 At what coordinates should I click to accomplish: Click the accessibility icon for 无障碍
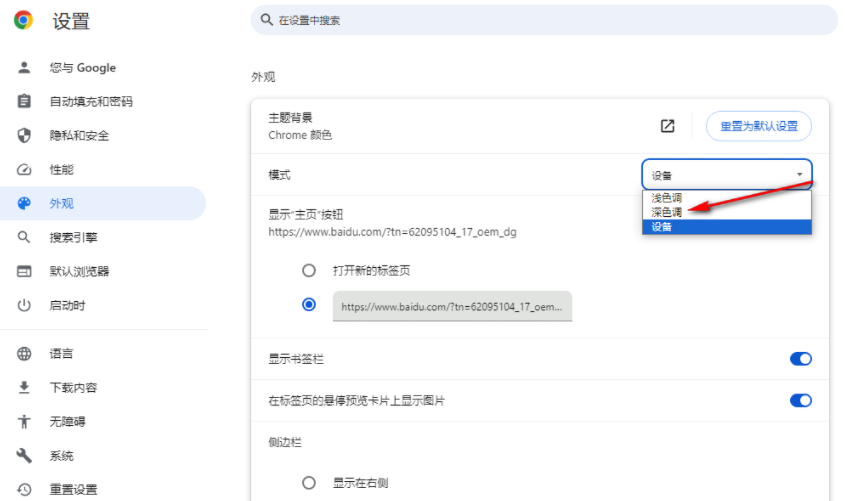pyautogui.click(x=24, y=421)
